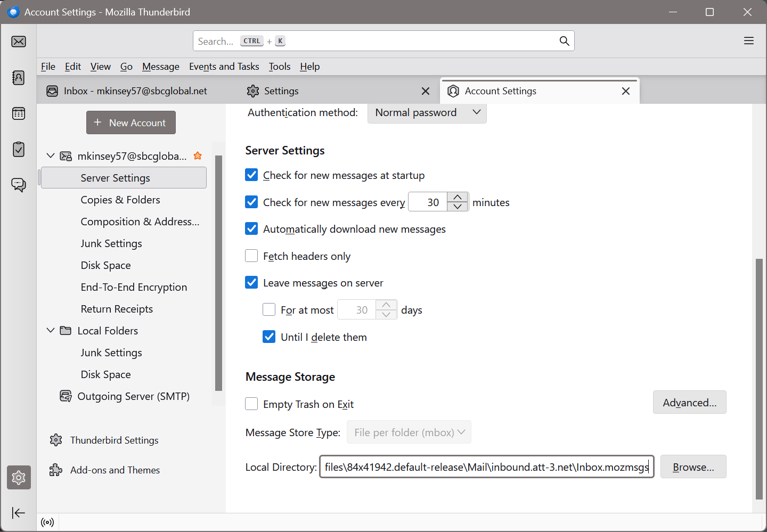Click the Advanced... button
This screenshot has height=532, width=767.
pos(689,403)
